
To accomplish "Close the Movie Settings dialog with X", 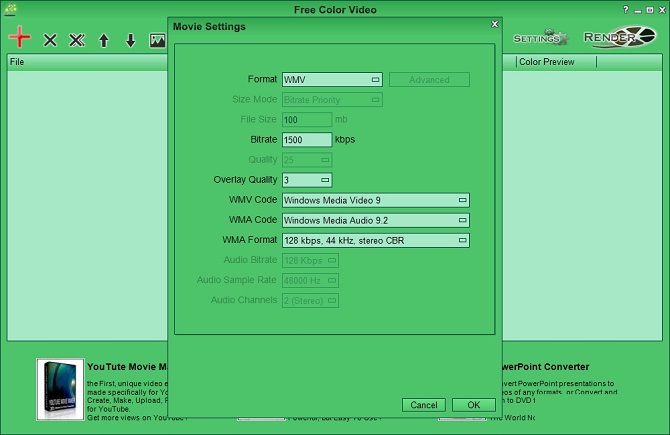I will 494,23.
